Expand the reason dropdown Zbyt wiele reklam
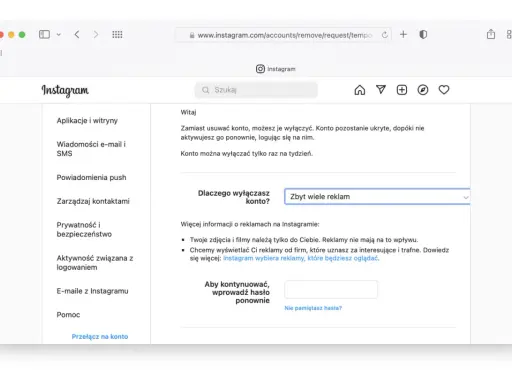Image resolution: width=512 pixels, height=384 pixels. tap(377, 196)
